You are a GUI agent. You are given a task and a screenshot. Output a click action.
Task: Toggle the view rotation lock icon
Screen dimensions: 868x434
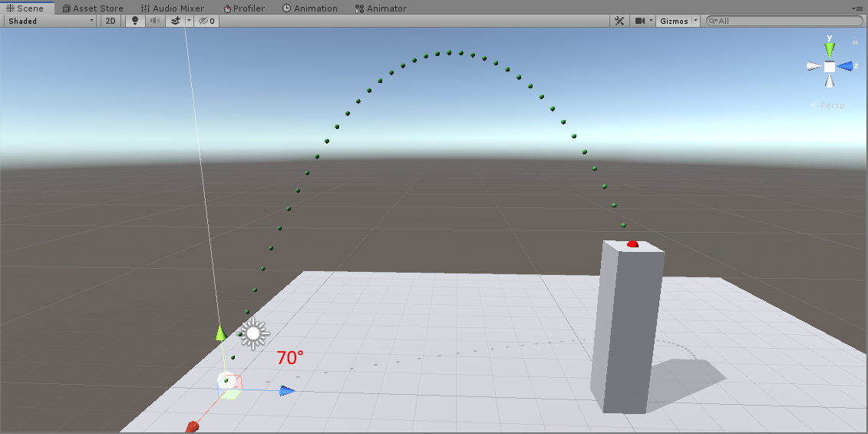point(855,41)
